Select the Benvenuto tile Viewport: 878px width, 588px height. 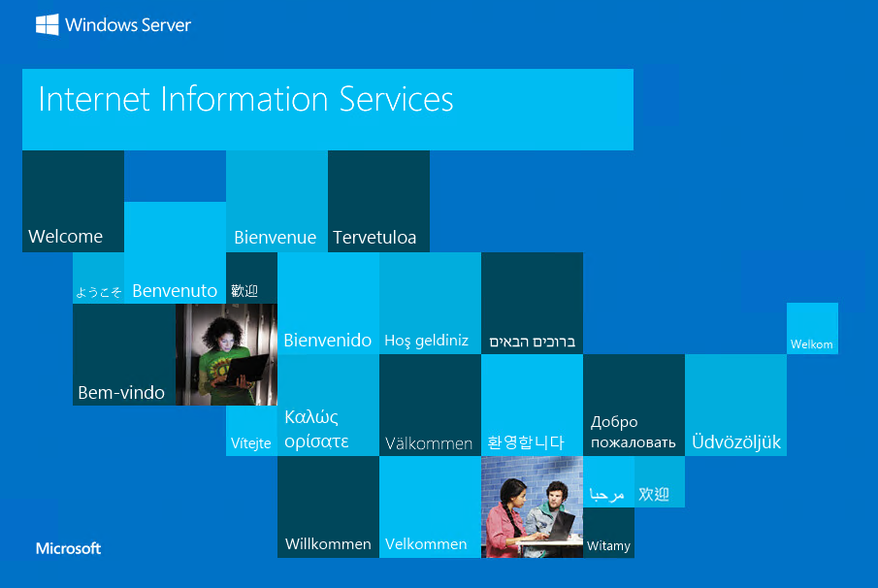(175, 254)
